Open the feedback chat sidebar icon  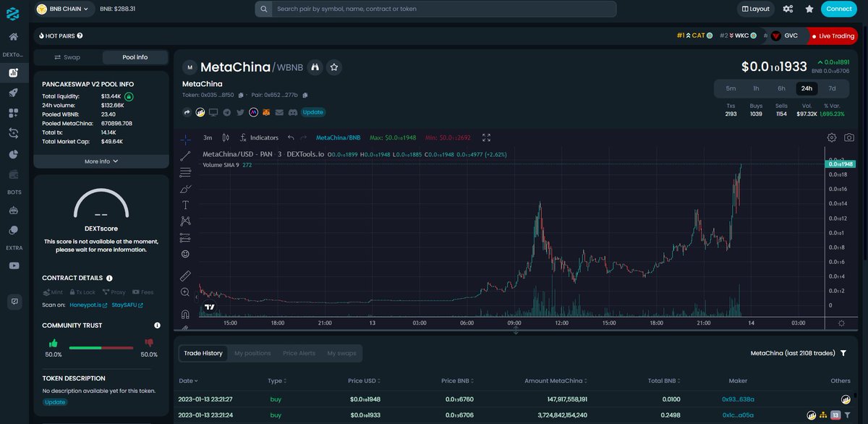pos(13,301)
